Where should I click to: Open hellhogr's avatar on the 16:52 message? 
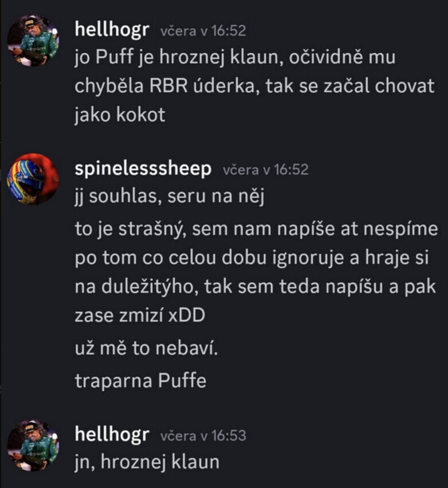pyautogui.click(x=33, y=41)
